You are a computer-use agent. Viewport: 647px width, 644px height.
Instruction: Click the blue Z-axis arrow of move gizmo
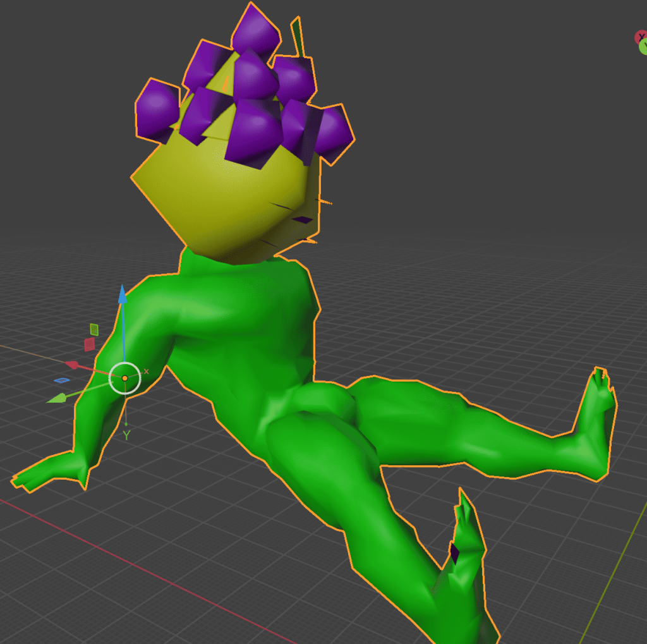[123, 296]
